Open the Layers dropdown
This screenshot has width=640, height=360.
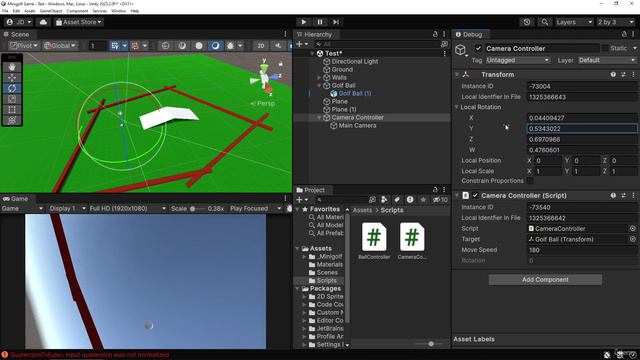[x=574, y=22]
